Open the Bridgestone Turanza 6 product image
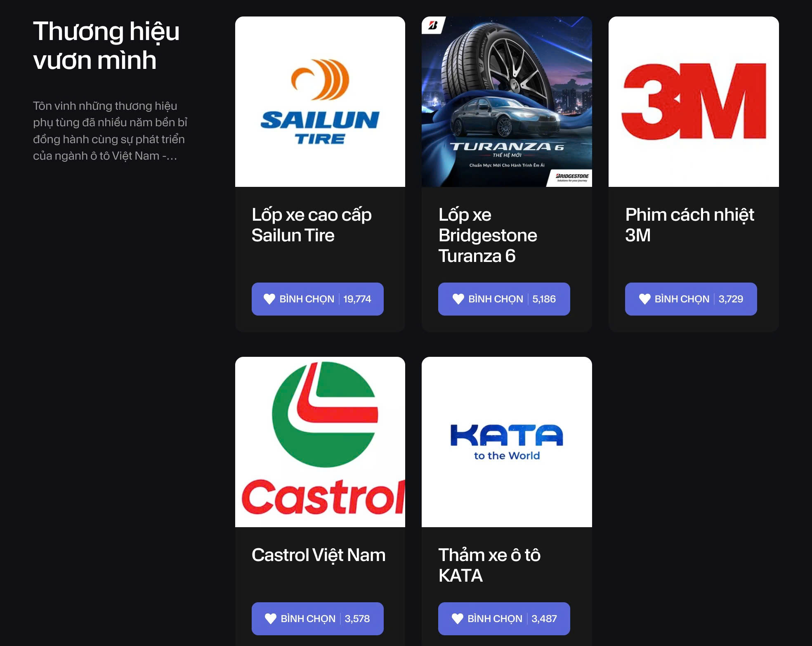This screenshot has height=646, width=812. [507, 101]
